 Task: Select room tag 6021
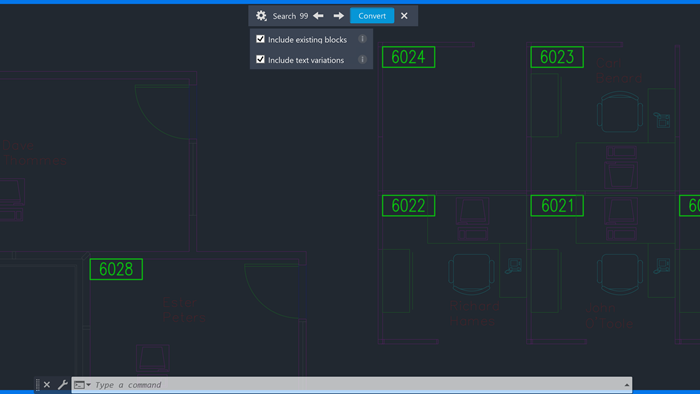[x=557, y=206]
